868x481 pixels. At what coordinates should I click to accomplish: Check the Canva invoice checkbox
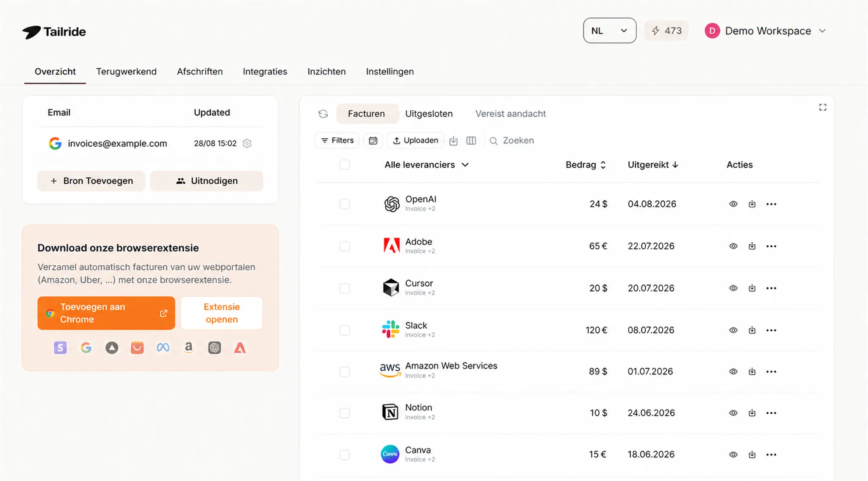[x=345, y=454]
